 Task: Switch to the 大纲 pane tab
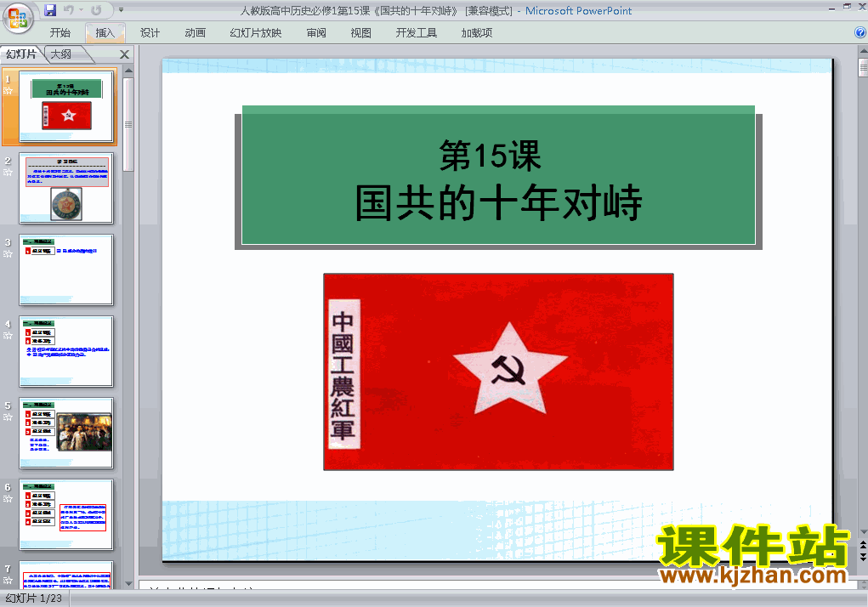61,54
